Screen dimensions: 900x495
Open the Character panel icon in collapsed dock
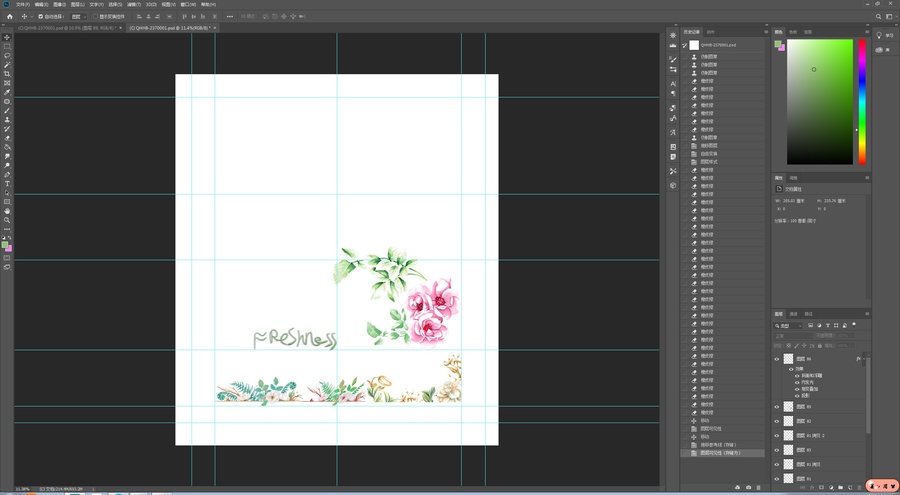tap(673, 84)
